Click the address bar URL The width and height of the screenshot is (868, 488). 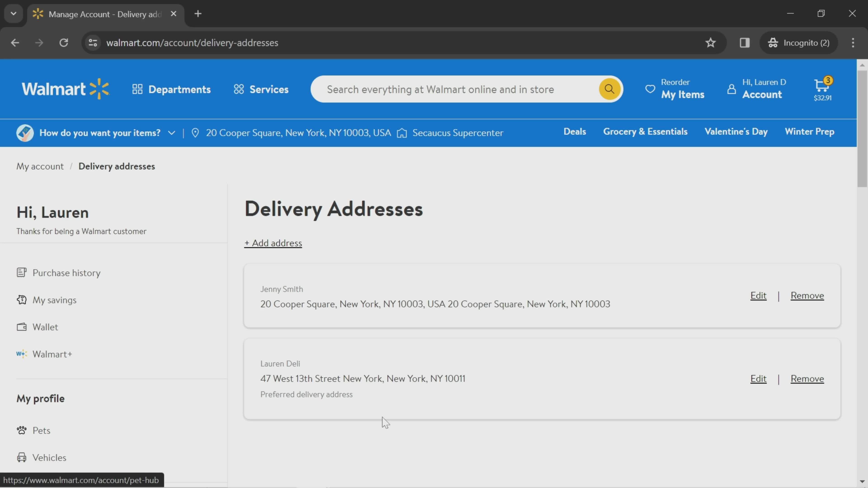pyautogui.click(x=192, y=43)
